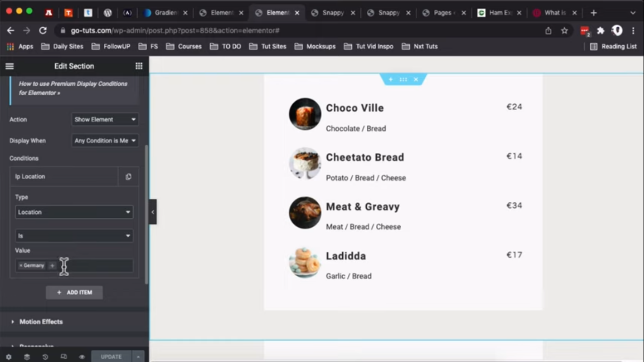Click the section edit handle dots
644x362 pixels.
click(x=403, y=79)
